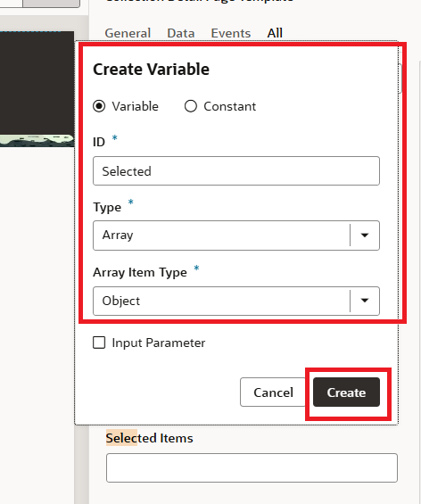Select the All tab
Viewport: 421px width, 504px height.
pyautogui.click(x=275, y=33)
